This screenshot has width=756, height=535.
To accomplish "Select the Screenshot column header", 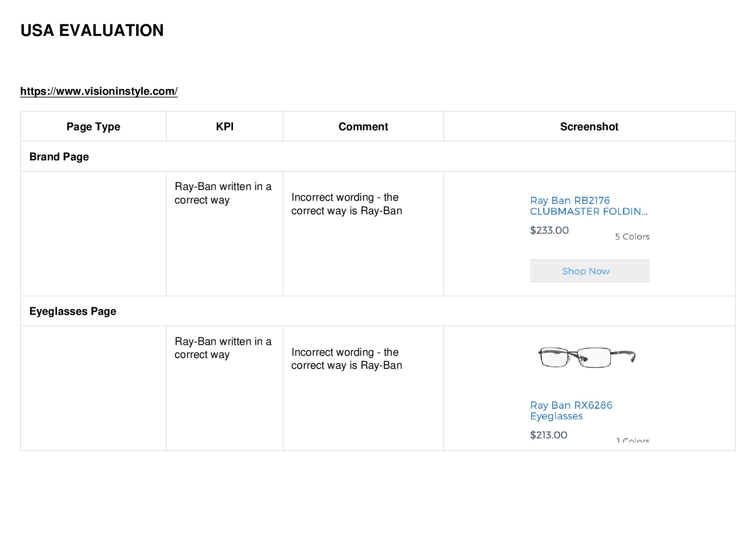I will 589,127.
